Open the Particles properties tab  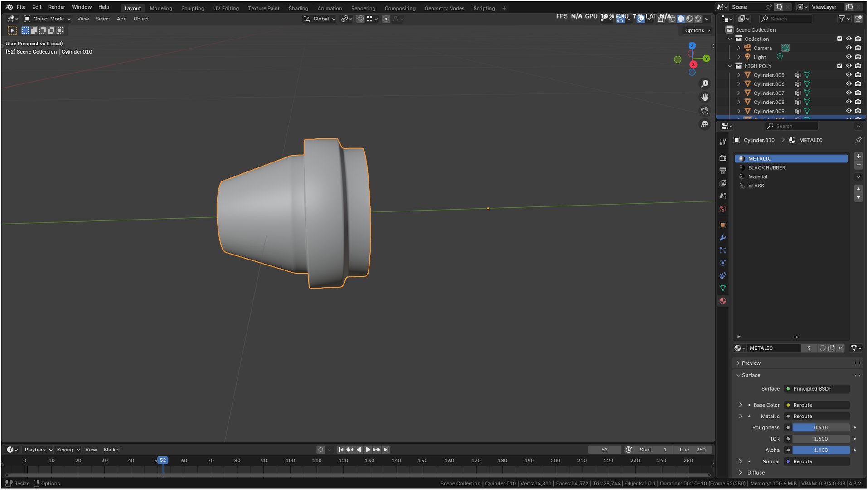pos(723,250)
